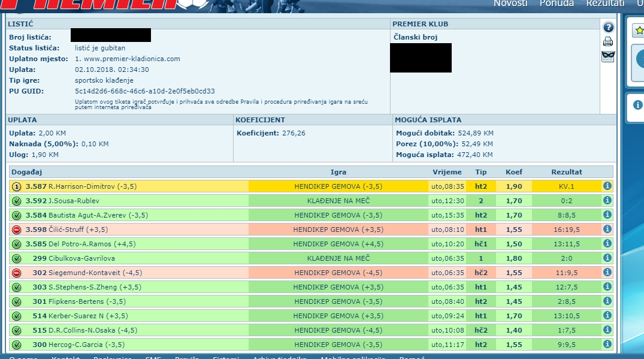Click the Rezultat column header
This screenshot has height=359, width=644.
[x=566, y=172]
